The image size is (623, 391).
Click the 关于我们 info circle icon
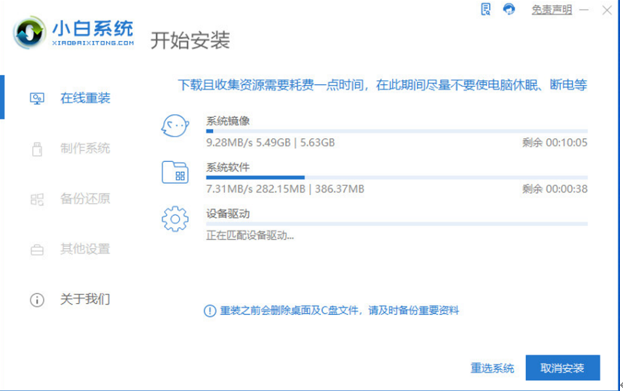(37, 300)
